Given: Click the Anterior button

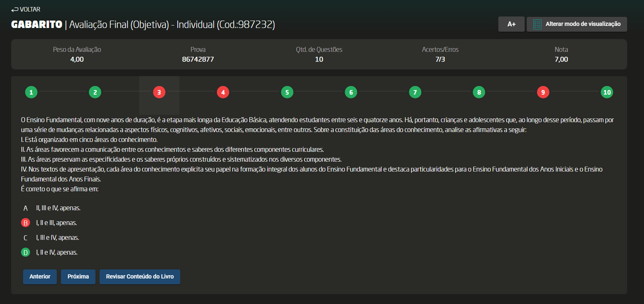Looking at the screenshot, I should 40,276.
